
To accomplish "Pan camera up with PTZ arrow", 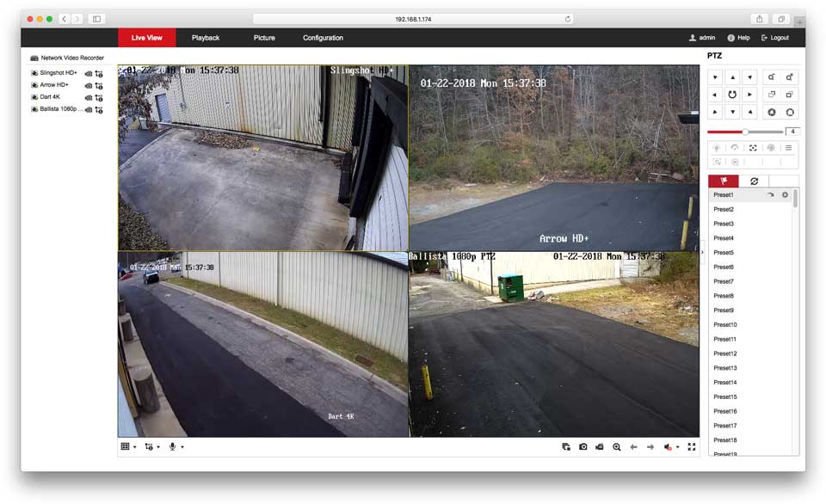I will pyautogui.click(x=732, y=77).
